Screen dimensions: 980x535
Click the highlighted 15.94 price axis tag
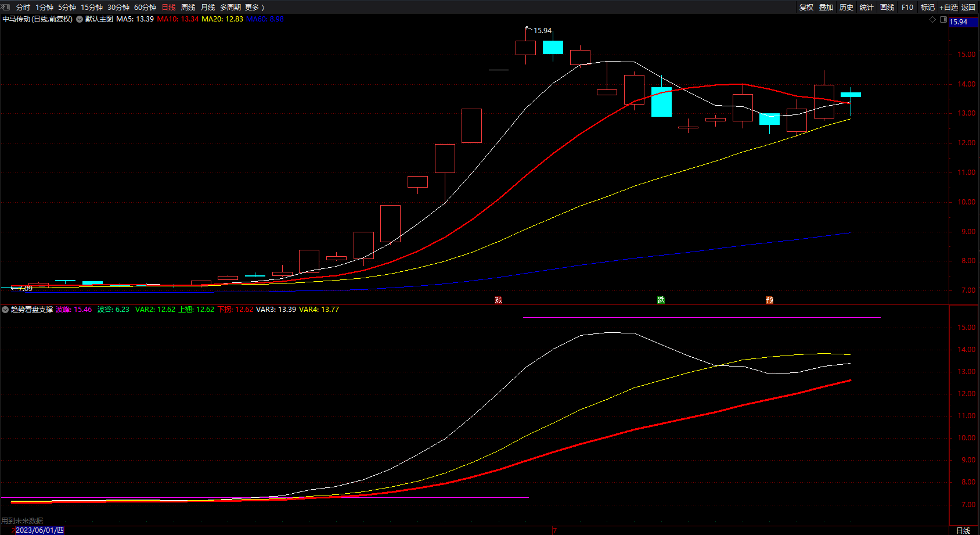[x=964, y=22]
